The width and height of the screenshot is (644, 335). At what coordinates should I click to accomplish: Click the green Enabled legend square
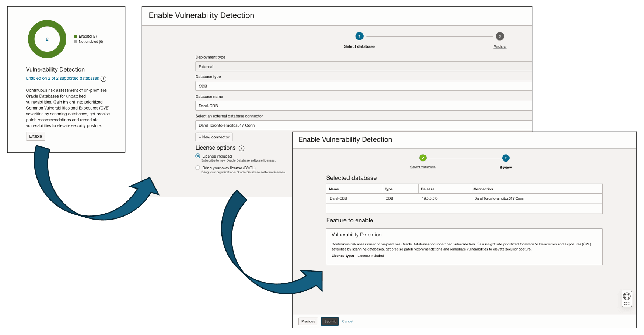75,36
